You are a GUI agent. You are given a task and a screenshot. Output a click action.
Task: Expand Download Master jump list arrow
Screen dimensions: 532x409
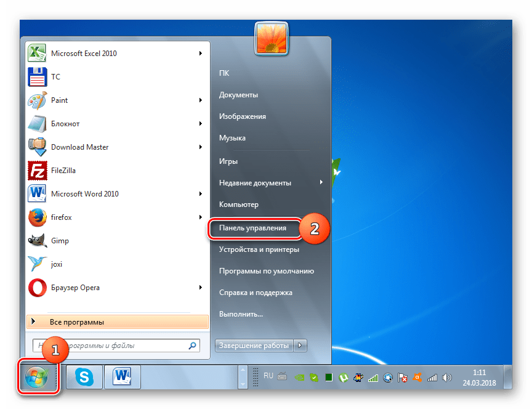(x=201, y=147)
